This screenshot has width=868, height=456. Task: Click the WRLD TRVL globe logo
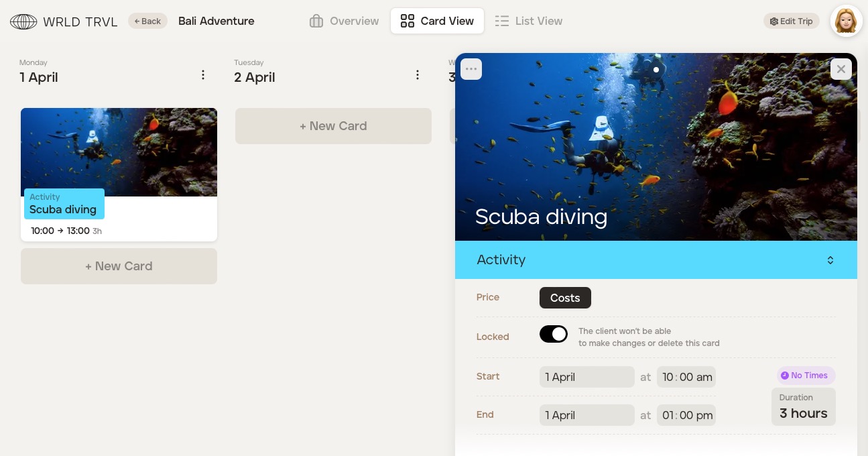[x=23, y=21]
